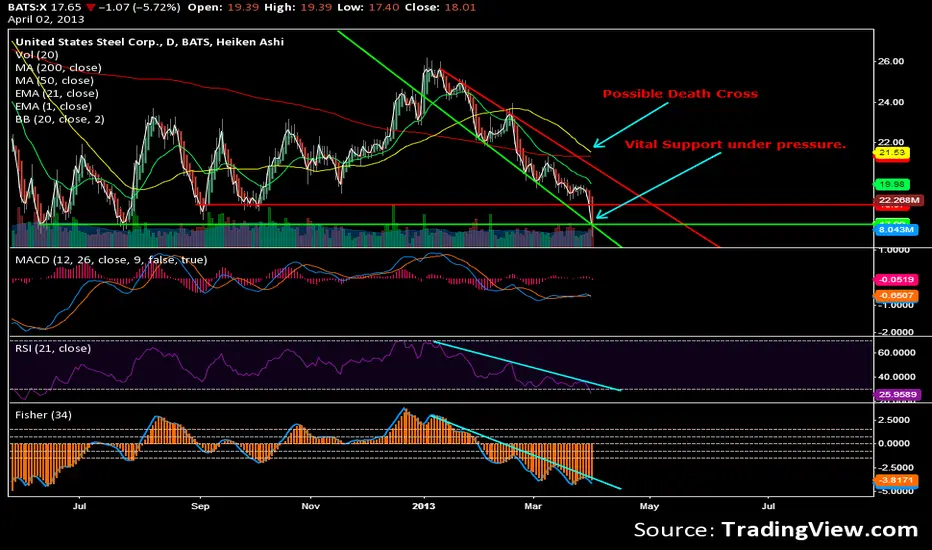This screenshot has height=550, width=932.
Task: Select the BB (20, close, 2) legend
Action: pos(60,119)
